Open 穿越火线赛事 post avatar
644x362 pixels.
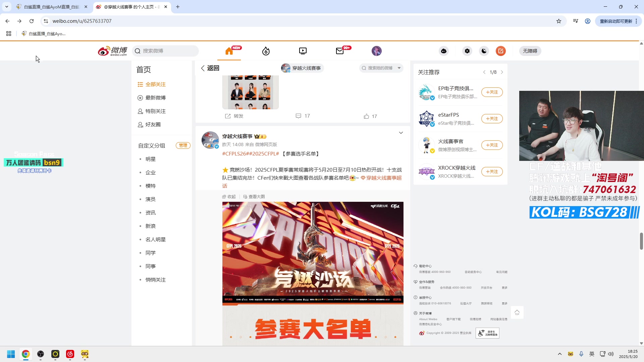pos(210,140)
